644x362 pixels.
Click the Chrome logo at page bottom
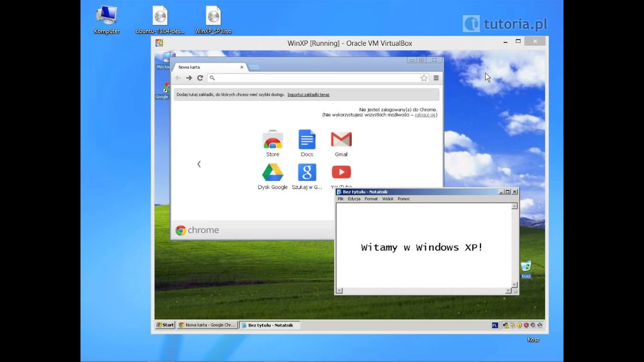197,230
